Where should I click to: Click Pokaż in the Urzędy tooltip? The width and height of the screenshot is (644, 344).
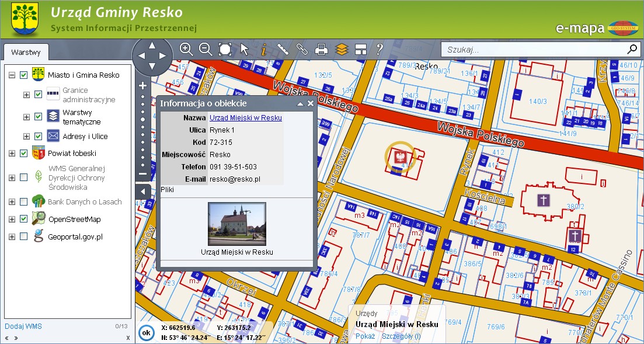365,336
